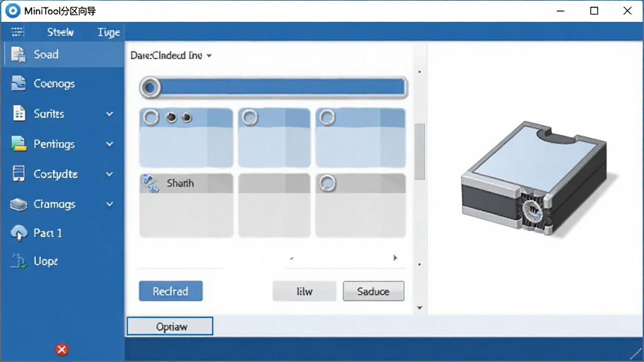Click the Ciamags disk icon
Screen dimensions: 644x362
[x=18, y=204]
